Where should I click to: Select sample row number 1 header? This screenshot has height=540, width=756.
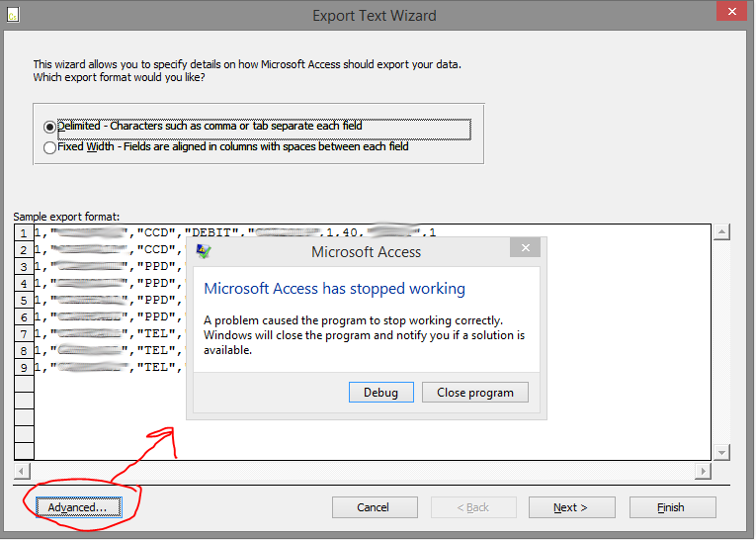pyautogui.click(x=24, y=233)
